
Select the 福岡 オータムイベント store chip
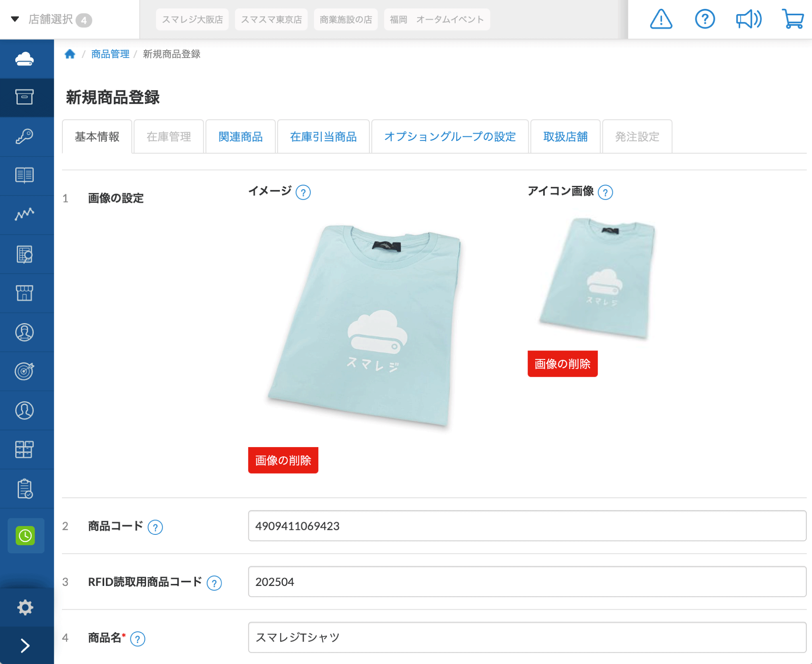(437, 19)
